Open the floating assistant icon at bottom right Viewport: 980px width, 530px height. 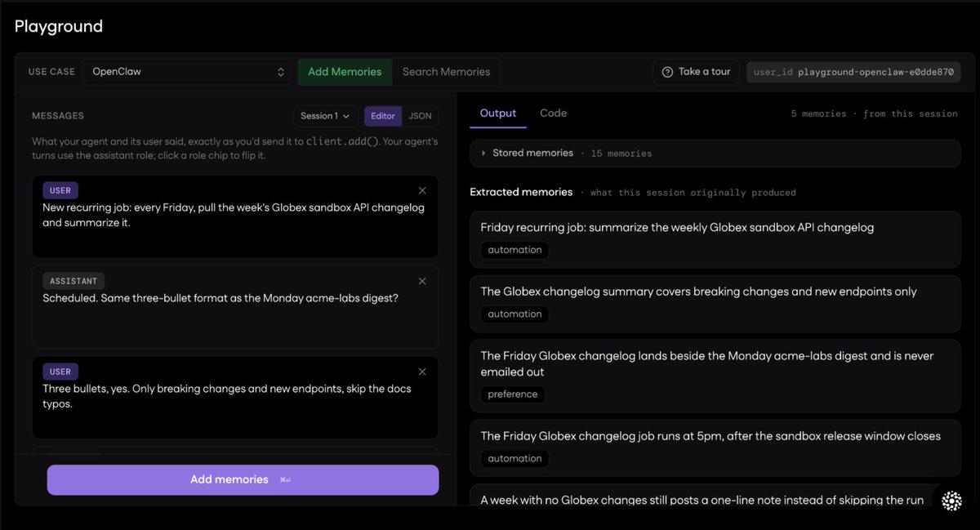[951, 501]
